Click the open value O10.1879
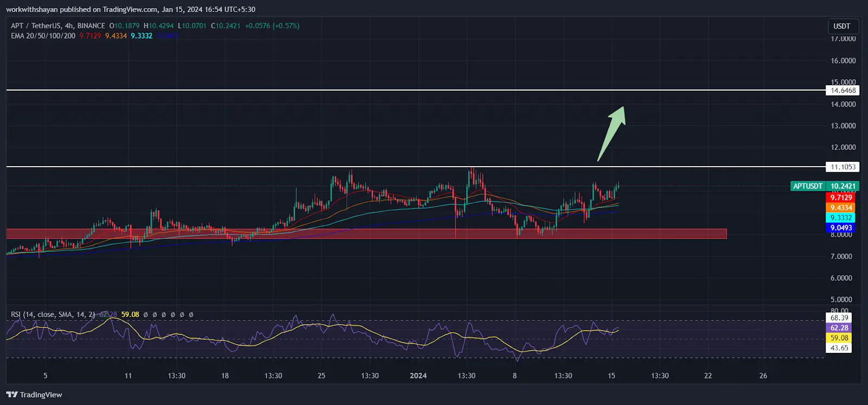This screenshot has height=405, width=868. 124,26
